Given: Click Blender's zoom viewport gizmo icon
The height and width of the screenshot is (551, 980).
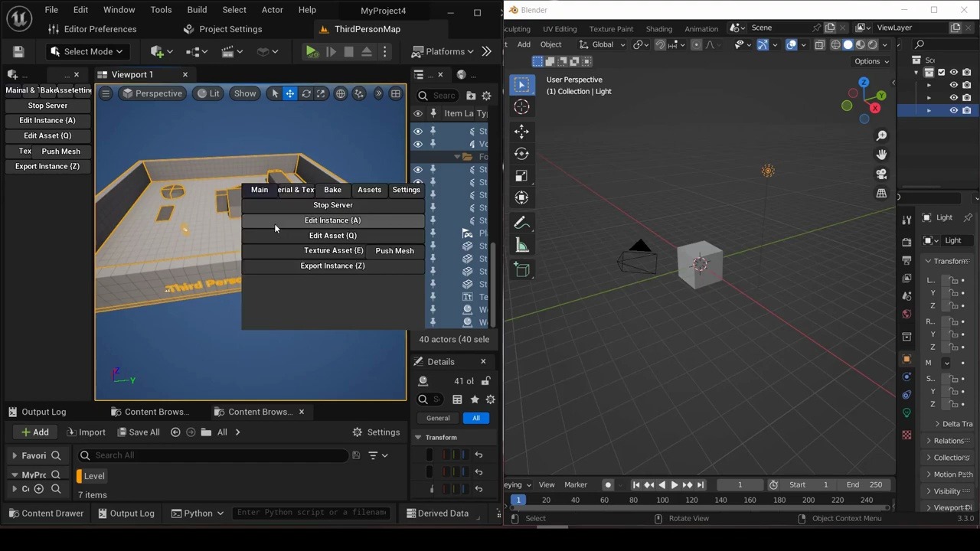Looking at the screenshot, I should pyautogui.click(x=881, y=135).
